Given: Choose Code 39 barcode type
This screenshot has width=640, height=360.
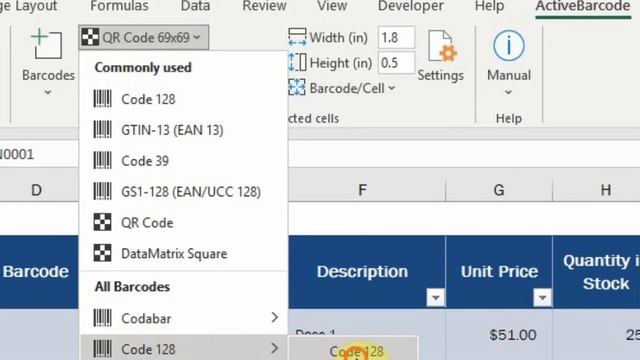Looking at the screenshot, I should [184, 161].
